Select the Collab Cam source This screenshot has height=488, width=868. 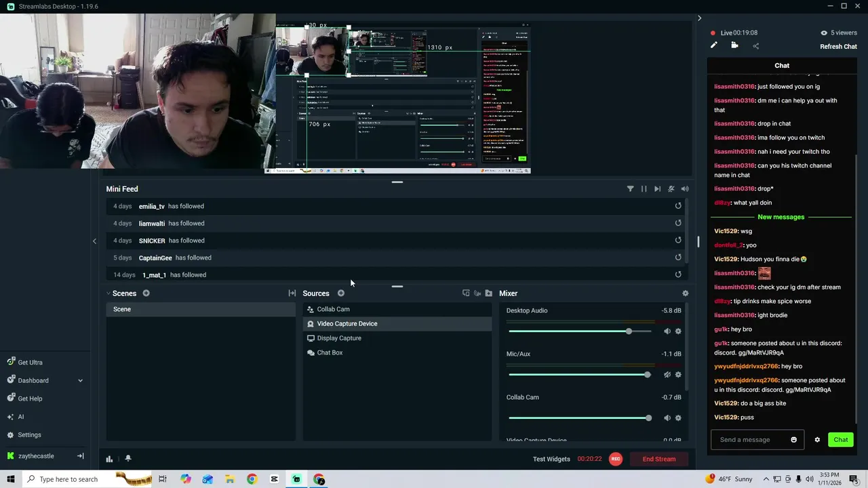point(397,309)
